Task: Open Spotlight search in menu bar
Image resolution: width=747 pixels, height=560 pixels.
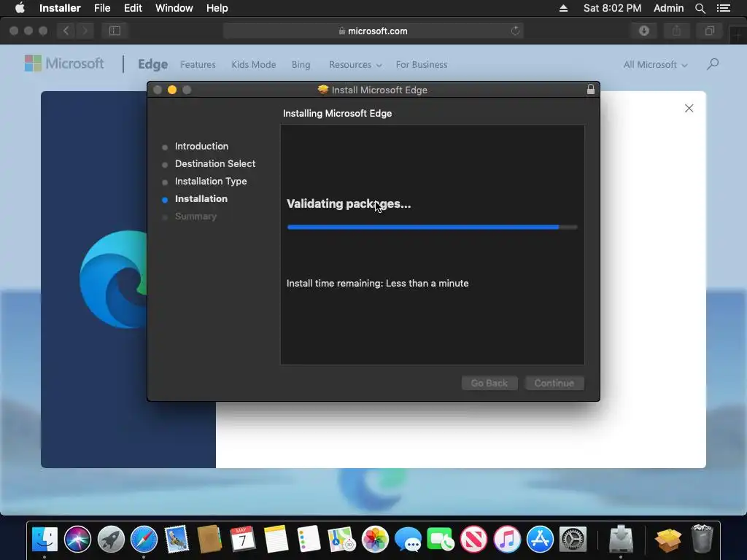Action: tap(700, 8)
